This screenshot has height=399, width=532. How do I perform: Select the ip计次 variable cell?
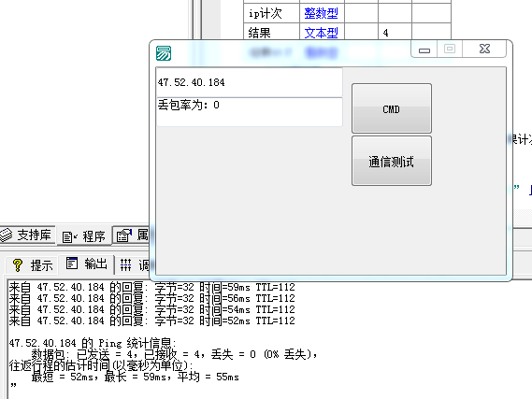pyautogui.click(x=272, y=13)
